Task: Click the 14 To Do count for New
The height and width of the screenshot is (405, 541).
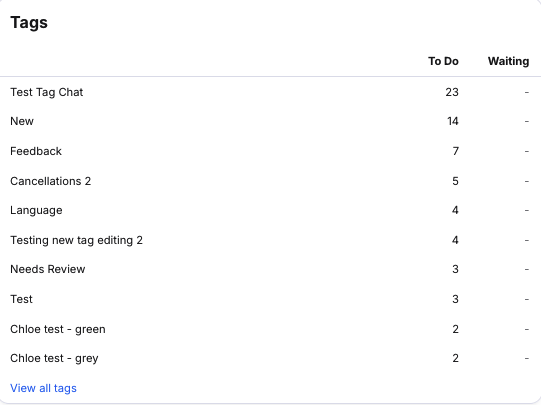Action: [x=453, y=121]
